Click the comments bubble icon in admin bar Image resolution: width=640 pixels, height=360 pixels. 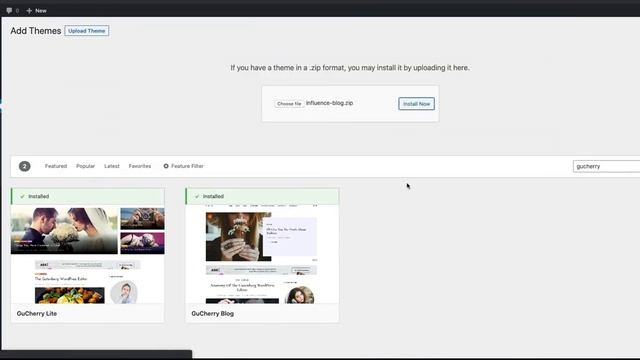point(9,11)
